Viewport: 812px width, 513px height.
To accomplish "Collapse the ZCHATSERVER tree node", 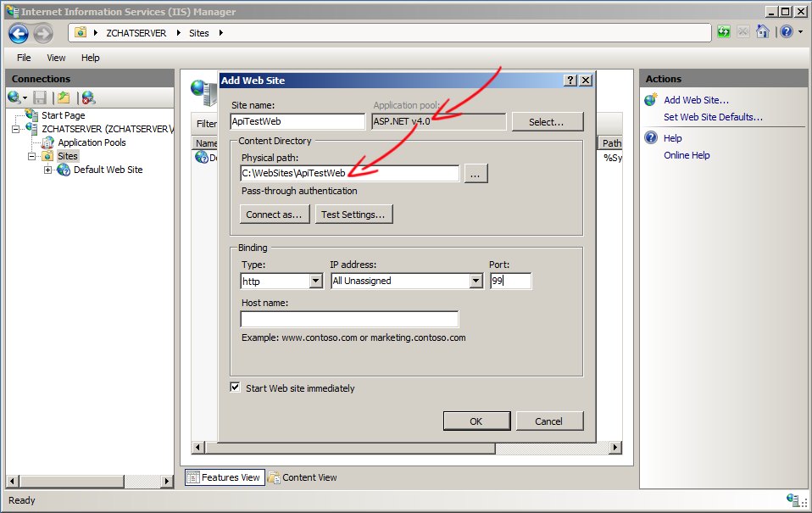I will click(x=15, y=129).
